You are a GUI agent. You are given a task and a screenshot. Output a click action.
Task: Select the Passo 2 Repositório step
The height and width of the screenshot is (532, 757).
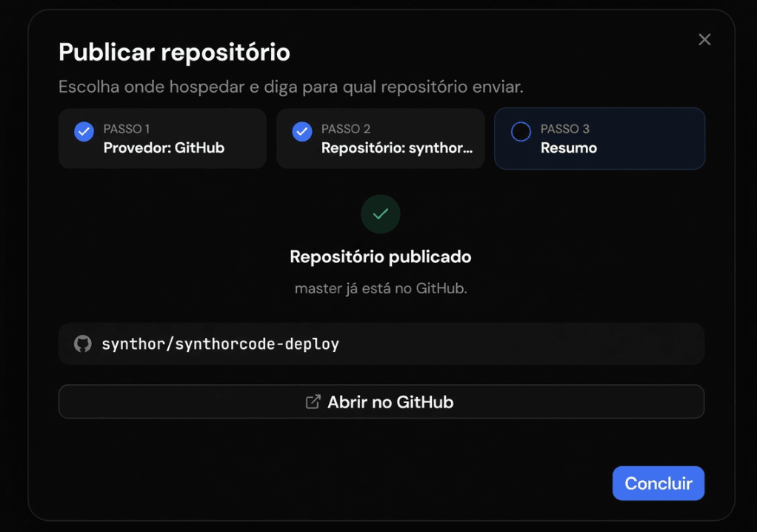381,139
